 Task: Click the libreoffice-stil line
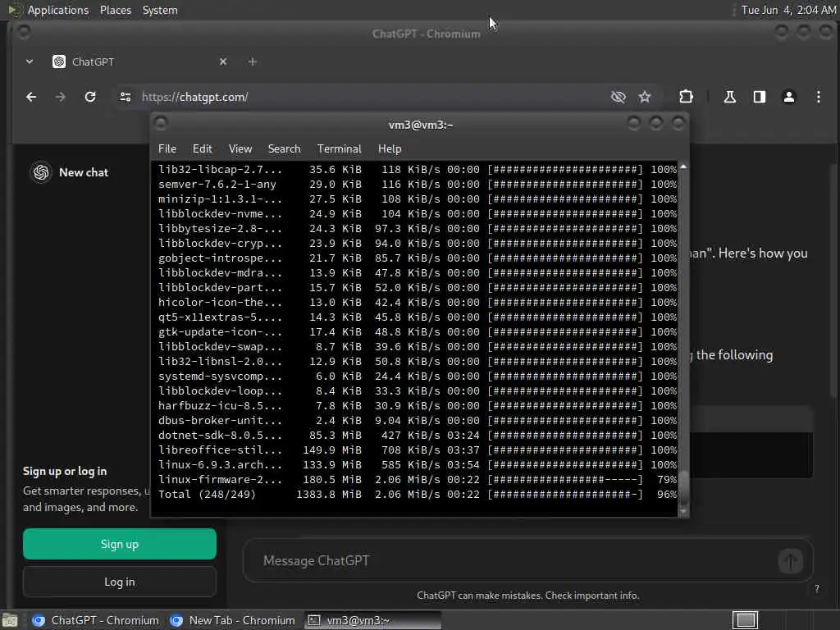[418, 450]
